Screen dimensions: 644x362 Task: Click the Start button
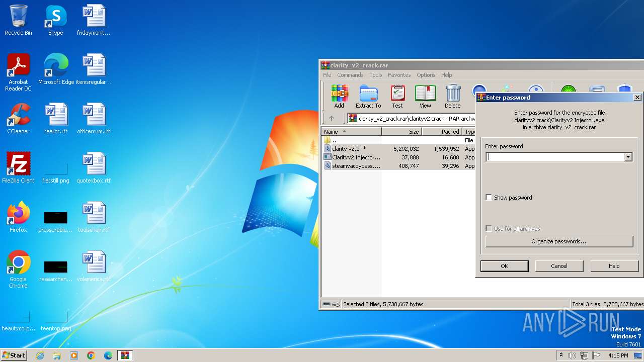(x=14, y=355)
